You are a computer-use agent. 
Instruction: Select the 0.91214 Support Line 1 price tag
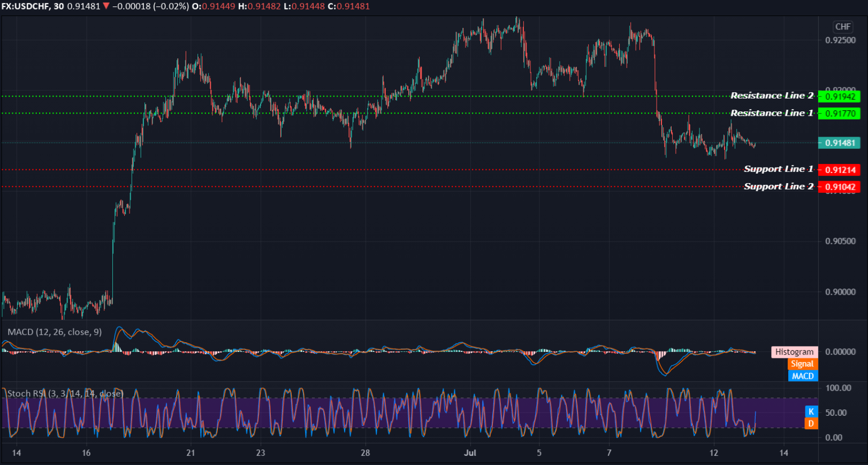point(840,170)
